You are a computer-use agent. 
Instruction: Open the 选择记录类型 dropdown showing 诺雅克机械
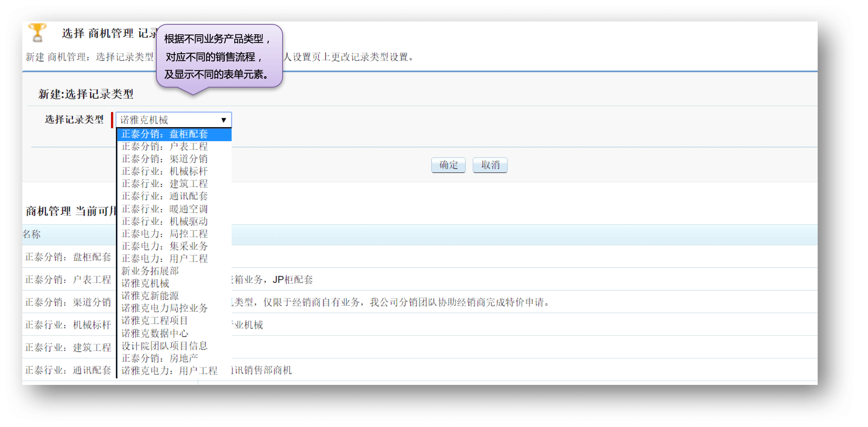(174, 120)
